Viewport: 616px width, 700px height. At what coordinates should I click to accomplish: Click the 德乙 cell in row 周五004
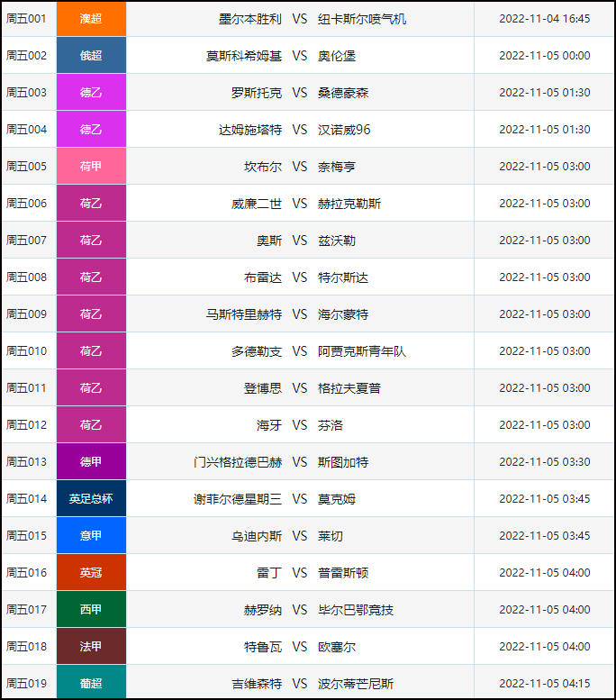pyautogui.click(x=91, y=130)
